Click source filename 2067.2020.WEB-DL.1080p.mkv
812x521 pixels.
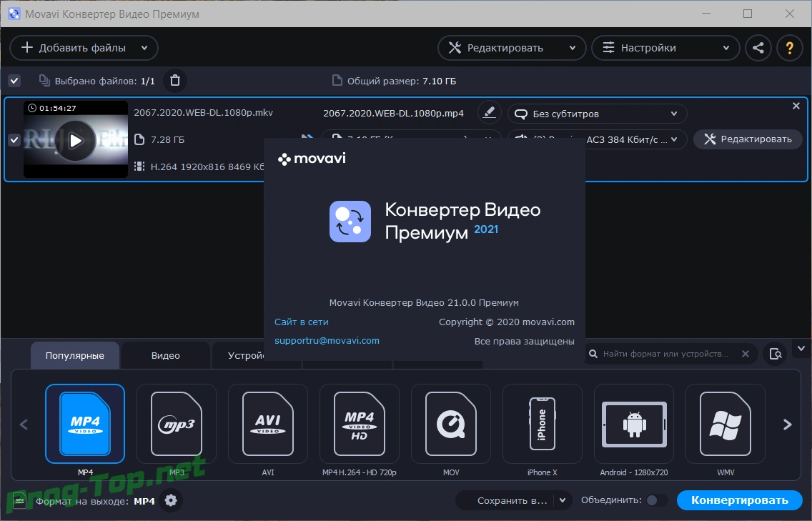[x=204, y=113]
